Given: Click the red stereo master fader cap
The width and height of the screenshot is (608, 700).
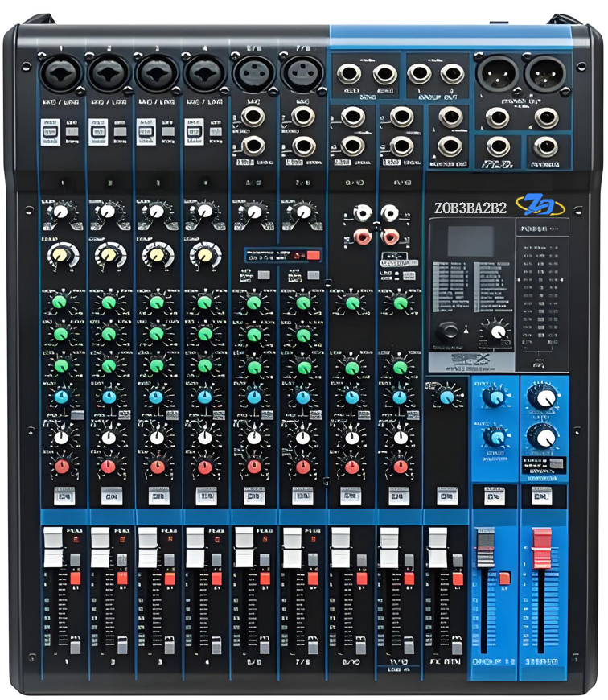Looking at the screenshot, I should (542, 539).
